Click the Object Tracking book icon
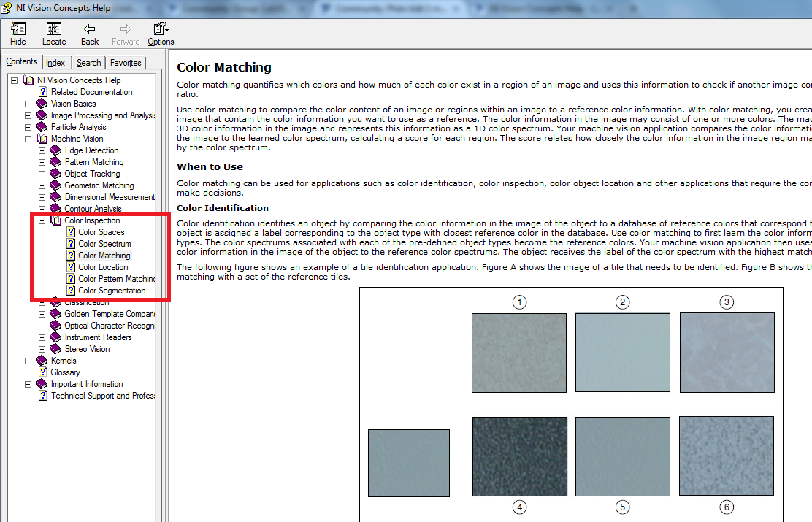Image resolution: width=812 pixels, height=522 pixels. click(x=55, y=174)
